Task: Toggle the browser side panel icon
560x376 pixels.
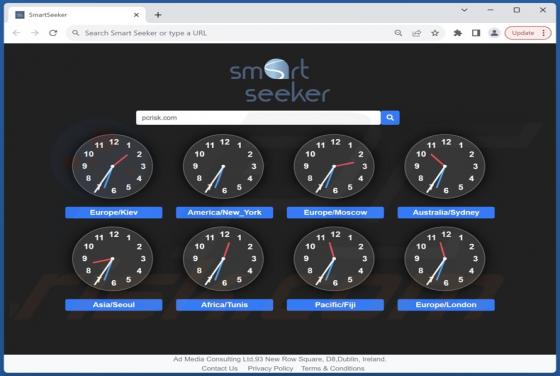Action: (x=476, y=33)
